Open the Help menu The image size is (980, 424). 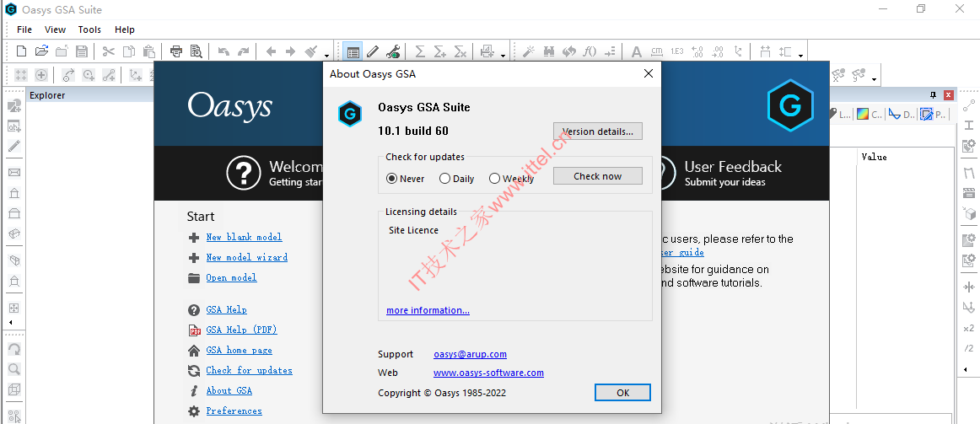pyautogui.click(x=124, y=30)
